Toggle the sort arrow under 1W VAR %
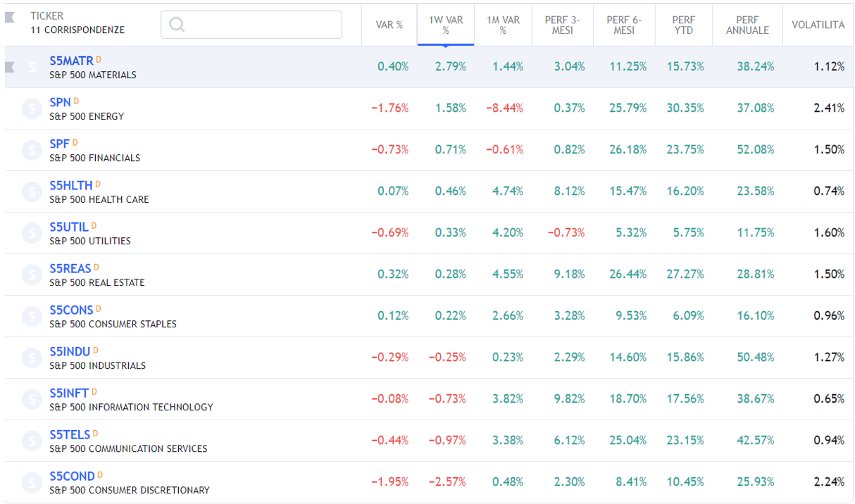This screenshot has width=855, height=504. click(x=445, y=45)
